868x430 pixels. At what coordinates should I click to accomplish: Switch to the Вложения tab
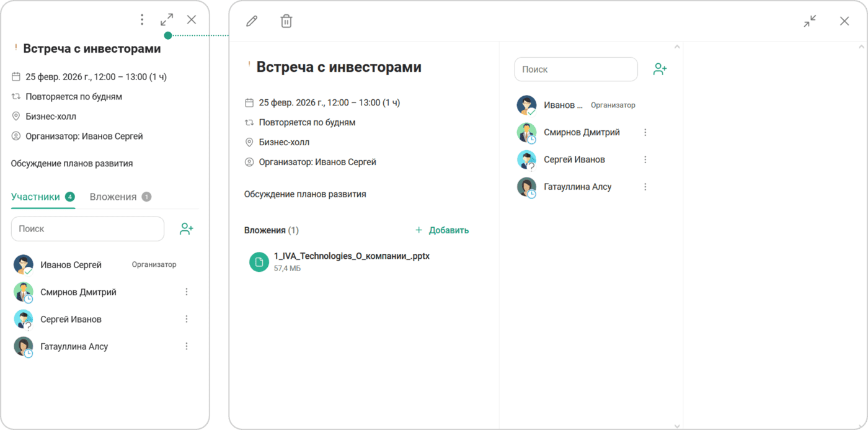(115, 197)
